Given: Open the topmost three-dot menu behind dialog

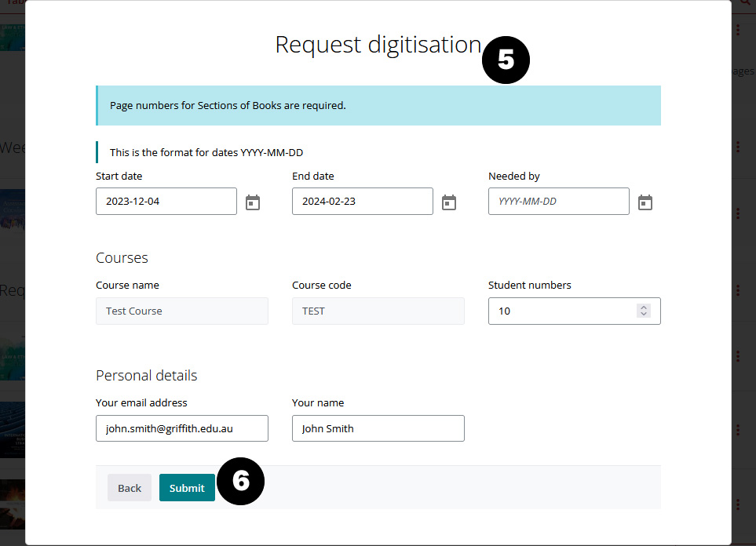Looking at the screenshot, I should 738,30.
